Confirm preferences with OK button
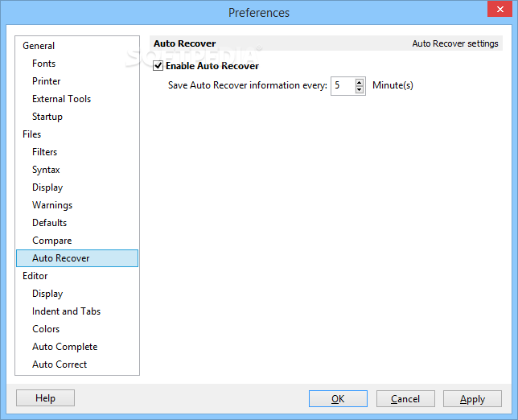This screenshot has height=420, width=518. click(x=338, y=398)
